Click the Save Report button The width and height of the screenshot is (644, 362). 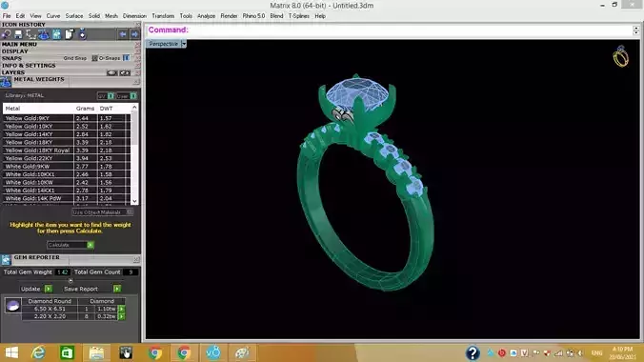[92, 289]
